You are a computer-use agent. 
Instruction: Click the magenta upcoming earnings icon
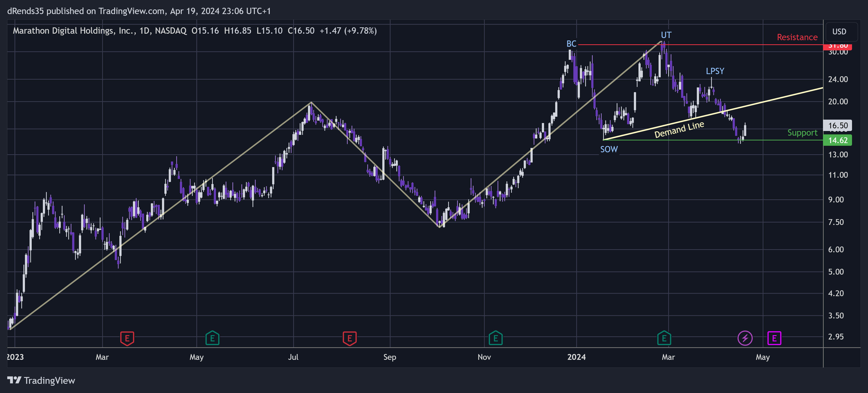click(774, 338)
